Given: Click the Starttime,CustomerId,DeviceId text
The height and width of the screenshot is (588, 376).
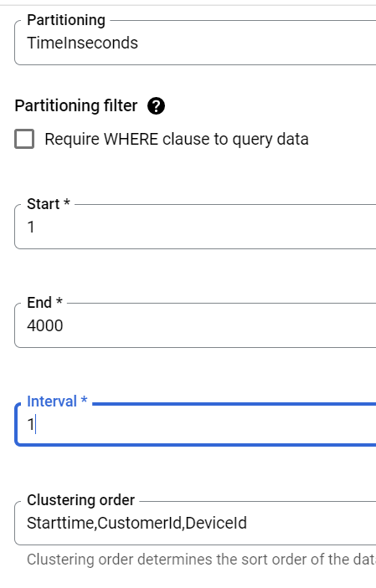Looking at the screenshot, I should 136,523.
